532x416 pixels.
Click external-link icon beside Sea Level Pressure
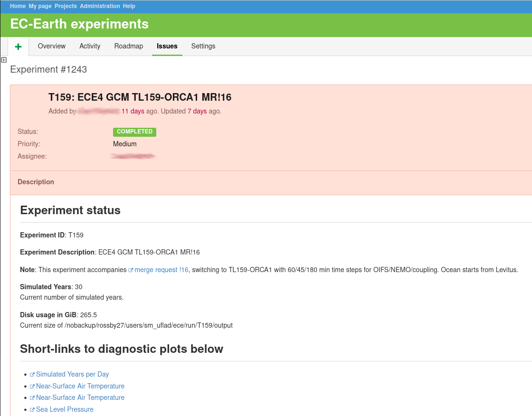tap(32, 410)
